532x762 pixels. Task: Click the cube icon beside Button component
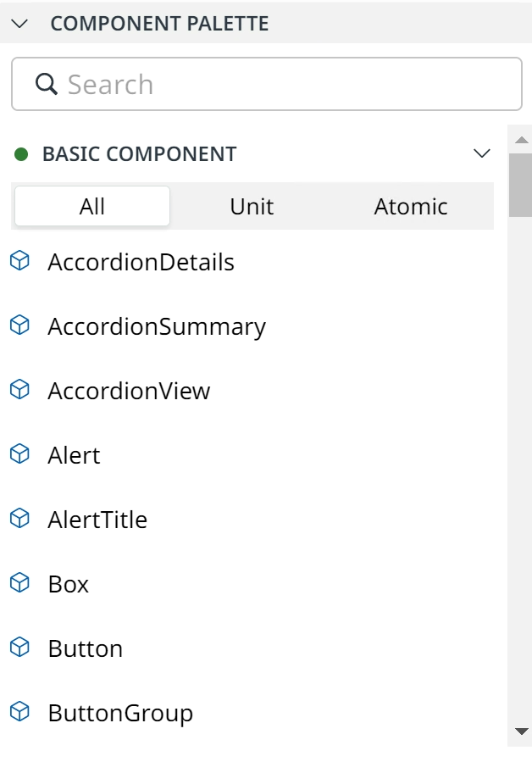click(20, 648)
